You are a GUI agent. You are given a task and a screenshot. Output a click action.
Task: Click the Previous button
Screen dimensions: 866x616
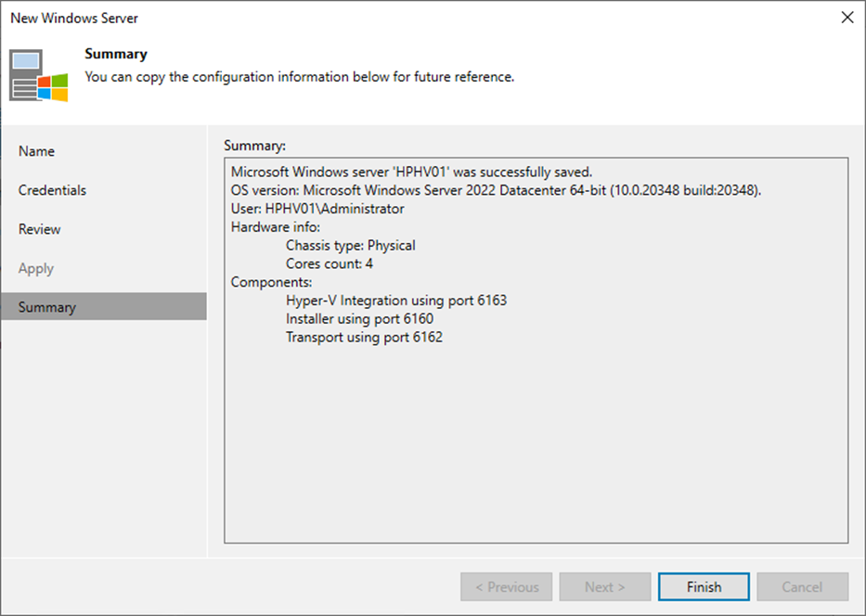(507, 586)
